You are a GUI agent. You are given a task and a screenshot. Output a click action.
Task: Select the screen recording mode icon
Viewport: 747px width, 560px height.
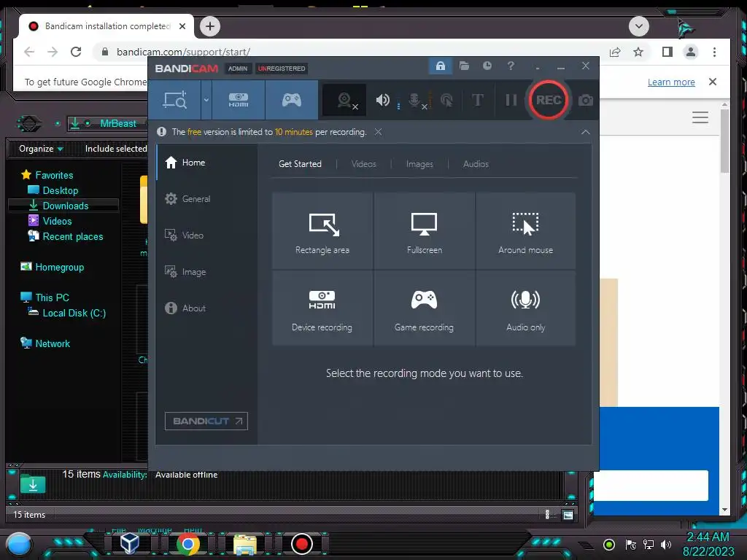click(175, 100)
